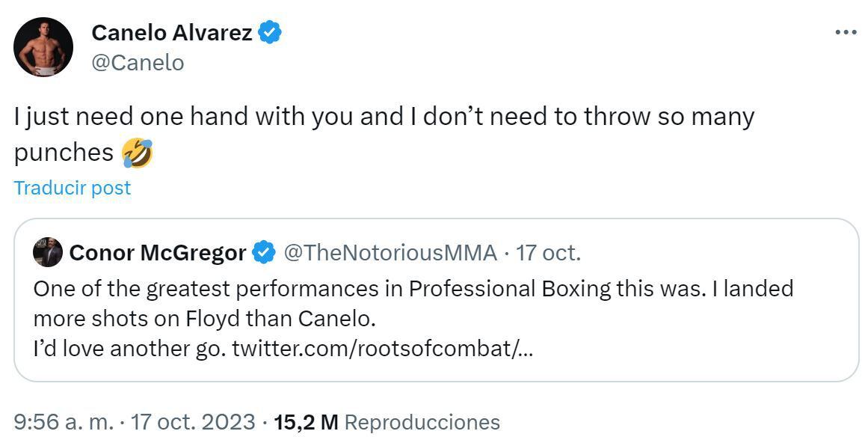Click Canelo Alvarez's blue verified badge
This screenshot has width=868, height=437.
(x=270, y=32)
